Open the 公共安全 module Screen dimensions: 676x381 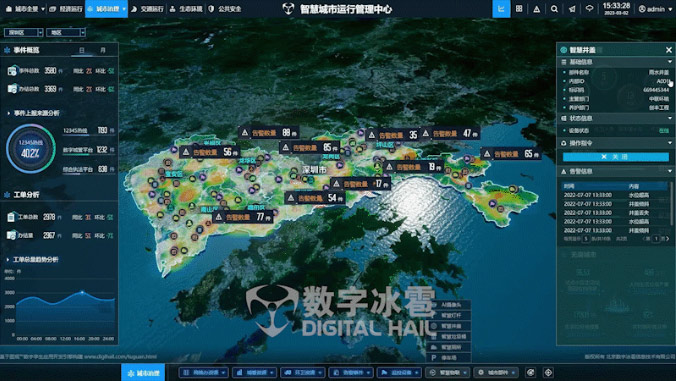pos(225,9)
